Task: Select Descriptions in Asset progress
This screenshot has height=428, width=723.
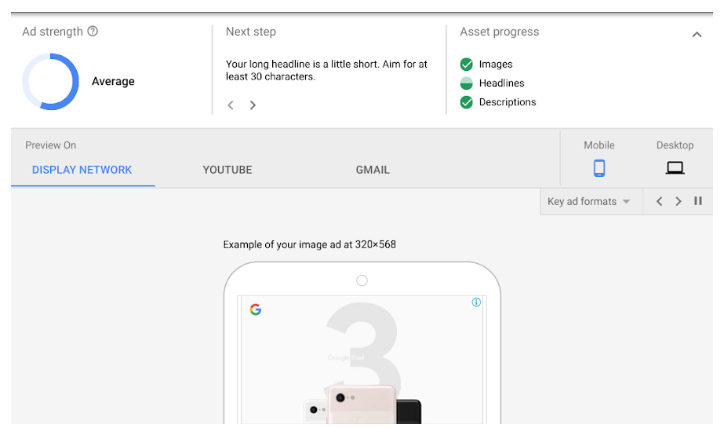Action: (508, 102)
